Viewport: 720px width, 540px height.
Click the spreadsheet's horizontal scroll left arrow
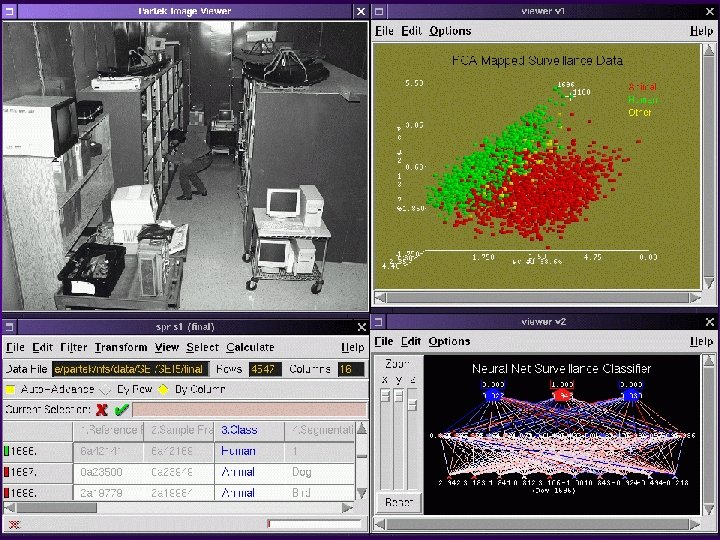point(9,508)
